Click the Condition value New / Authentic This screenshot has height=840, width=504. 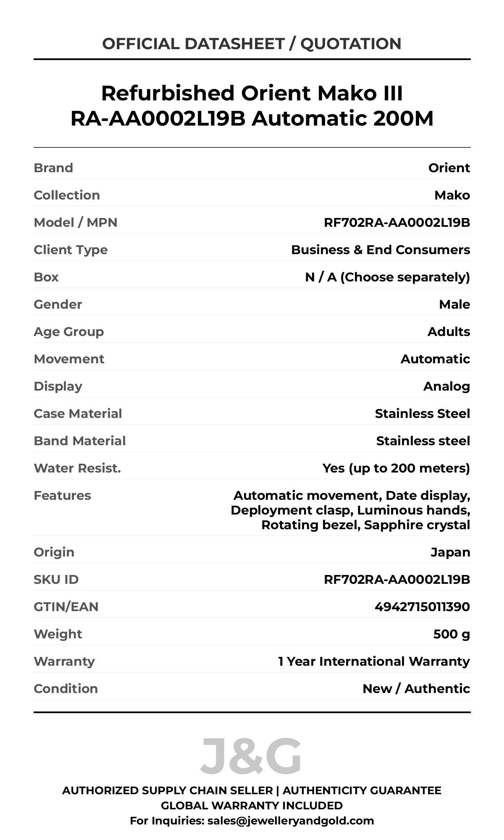click(x=416, y=689)
